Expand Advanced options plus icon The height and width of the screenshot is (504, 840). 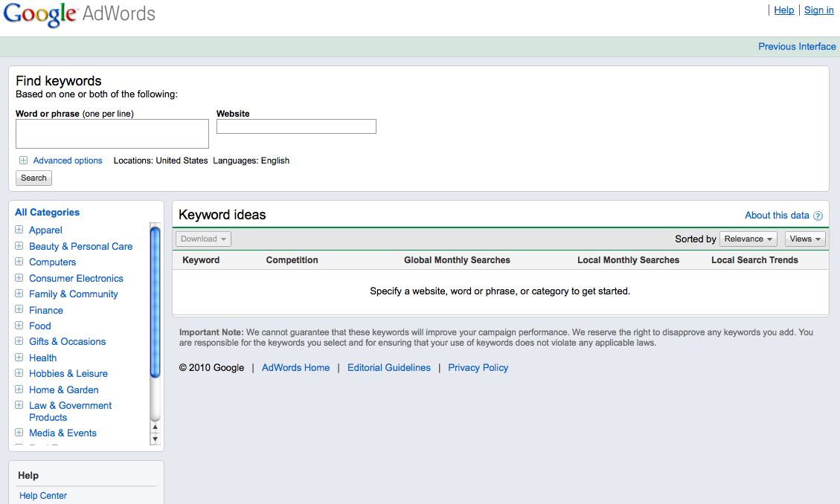coord(24,161)
